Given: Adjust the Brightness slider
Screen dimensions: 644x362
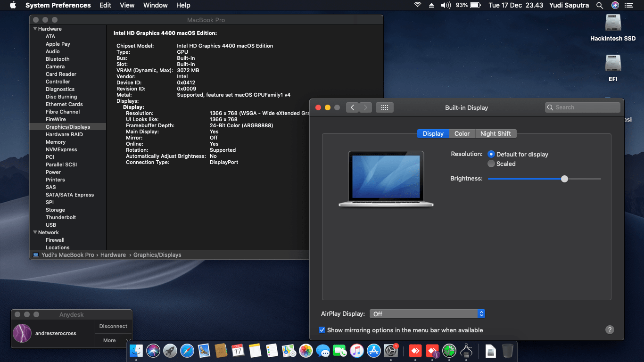Looking at the screenshot, I should point(564,179).
